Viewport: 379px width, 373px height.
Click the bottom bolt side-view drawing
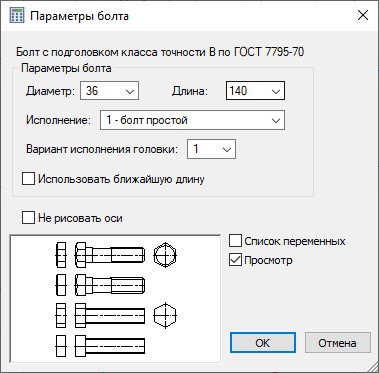110,345
